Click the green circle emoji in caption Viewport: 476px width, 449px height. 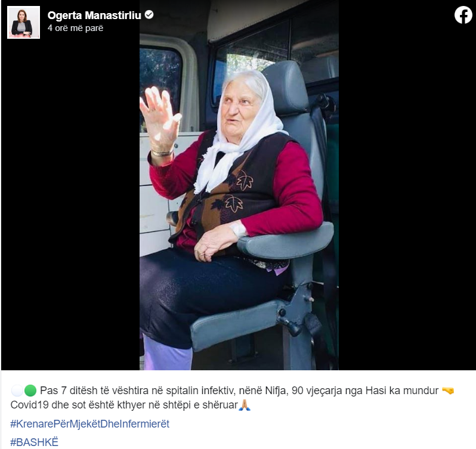point(30,391)
